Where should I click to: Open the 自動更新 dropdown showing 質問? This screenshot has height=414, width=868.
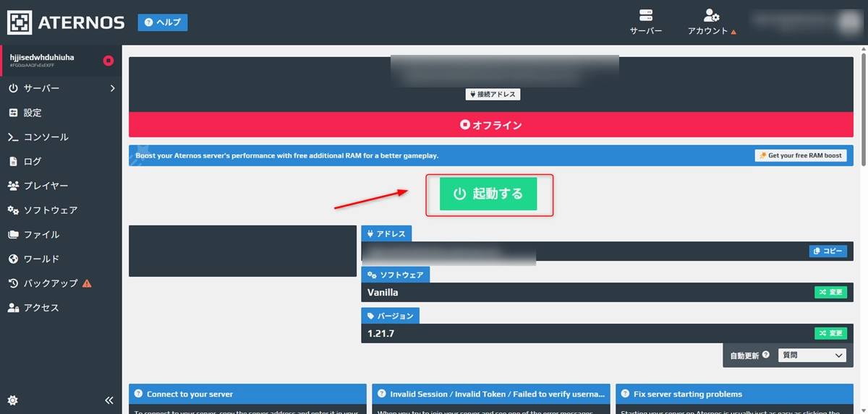(812, 355)
